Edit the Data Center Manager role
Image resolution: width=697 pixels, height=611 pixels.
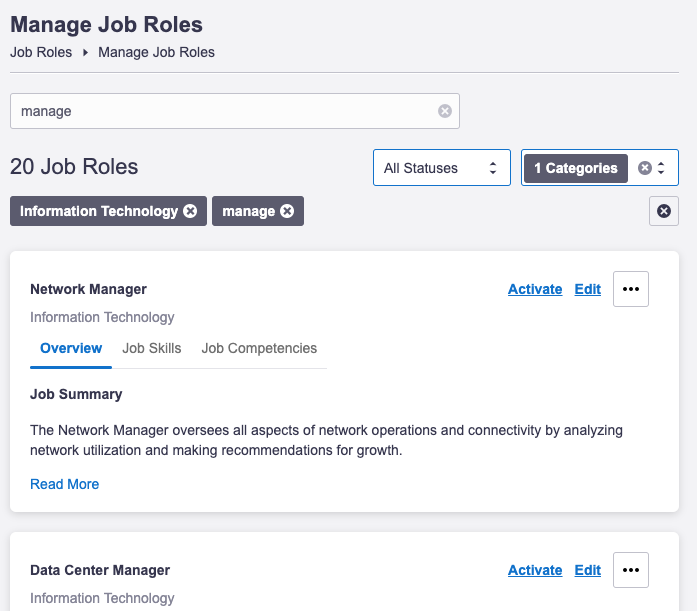tap(587, 570)
